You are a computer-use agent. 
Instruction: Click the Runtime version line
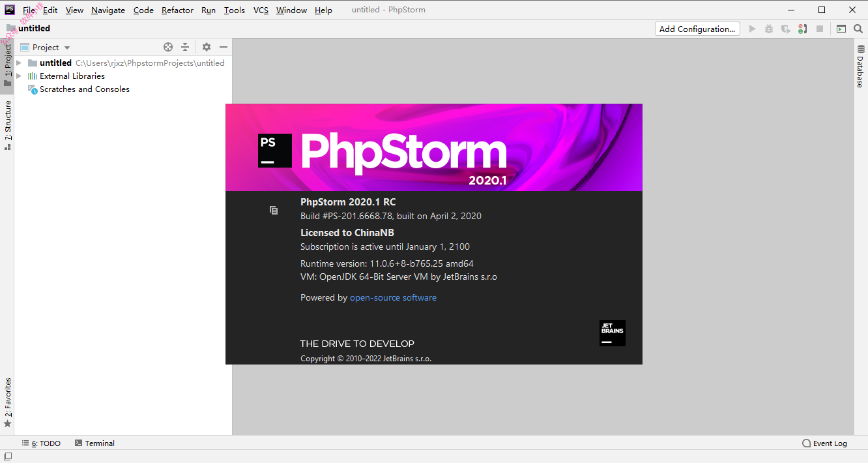coord(387,264)
